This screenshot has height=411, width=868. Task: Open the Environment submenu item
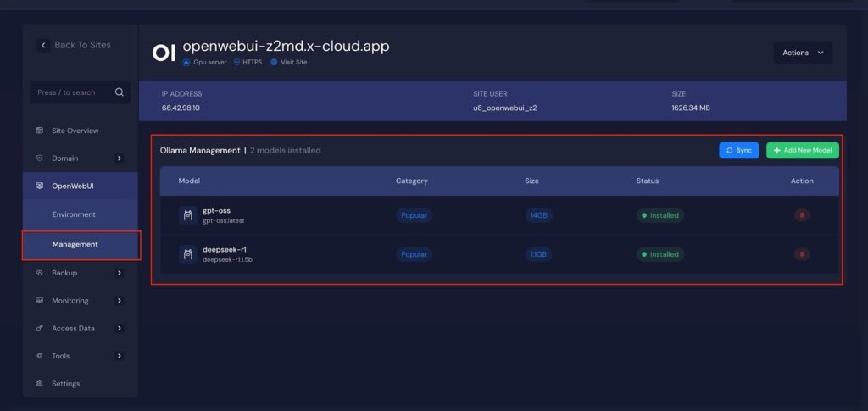pos(74,214)
